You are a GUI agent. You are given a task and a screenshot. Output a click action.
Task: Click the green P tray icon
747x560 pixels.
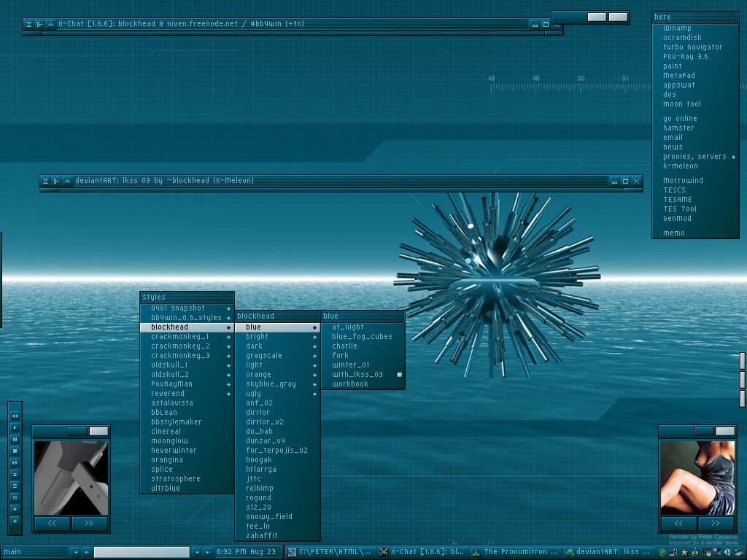pos(662,553)
